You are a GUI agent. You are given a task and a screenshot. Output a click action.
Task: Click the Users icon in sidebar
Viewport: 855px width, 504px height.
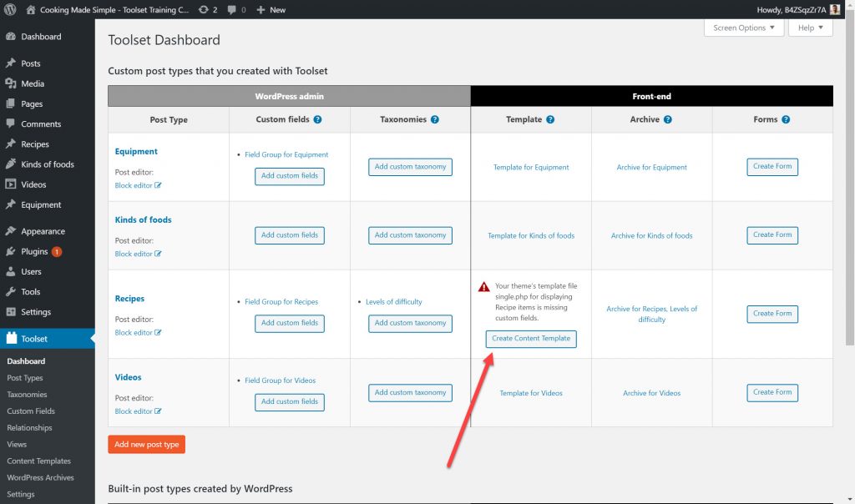[10, 271]
